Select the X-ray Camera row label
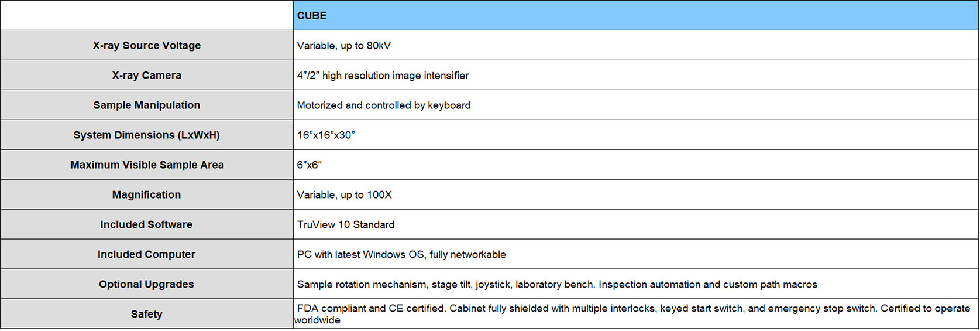This screenshot has height=331, width=980. coord(147,76)
